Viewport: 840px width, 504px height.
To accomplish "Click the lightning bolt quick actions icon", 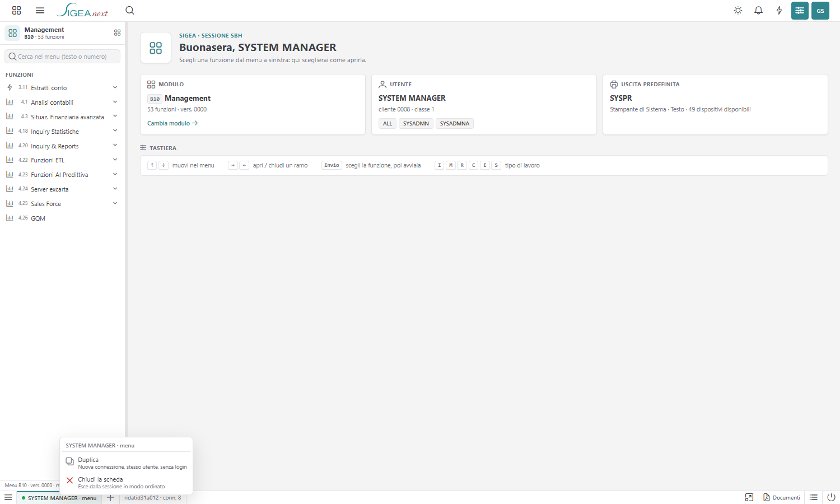I will tap(779, 11).
